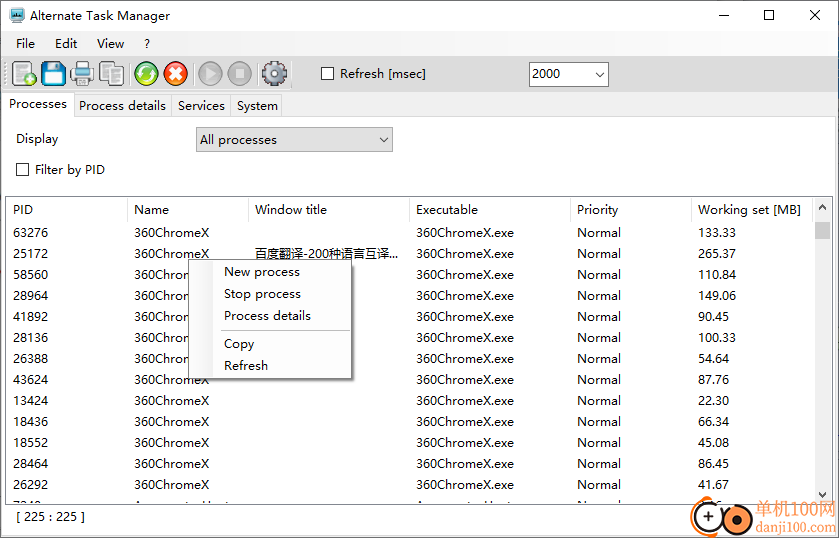The image size is (839, 538).
Task: Select process row with PID 58560
Action: coord(410,275)
